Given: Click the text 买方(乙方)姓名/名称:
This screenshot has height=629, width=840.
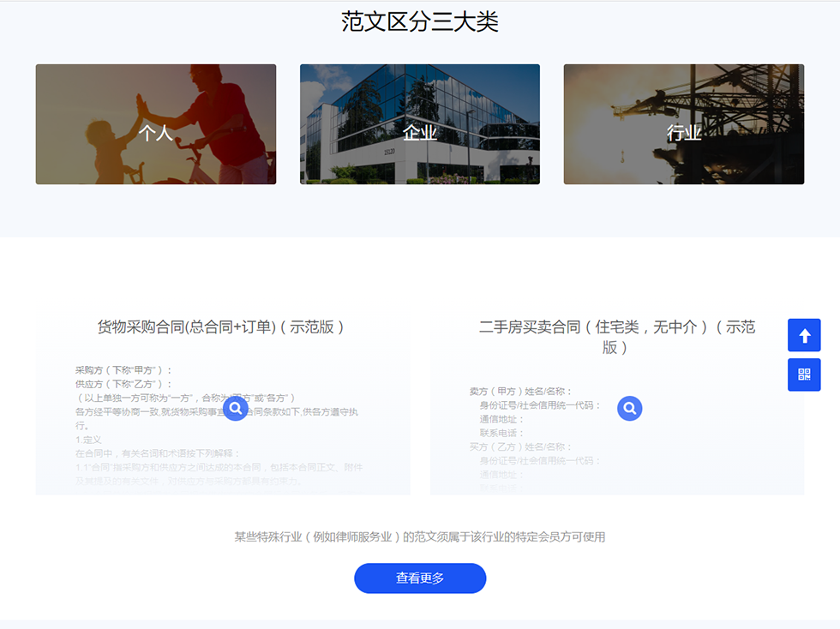Looking at the screenshot, I should click(520, 446).
